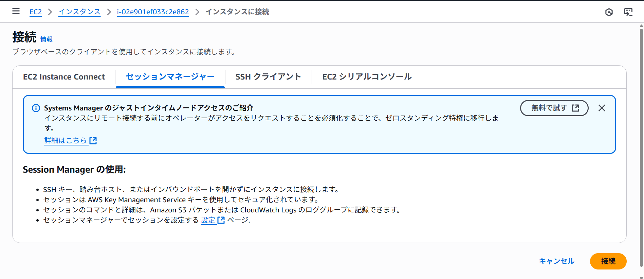Open the CloudShell monitor icon in header
The width and height of the screenshot is (644, 279).
[x=628, y=12]
